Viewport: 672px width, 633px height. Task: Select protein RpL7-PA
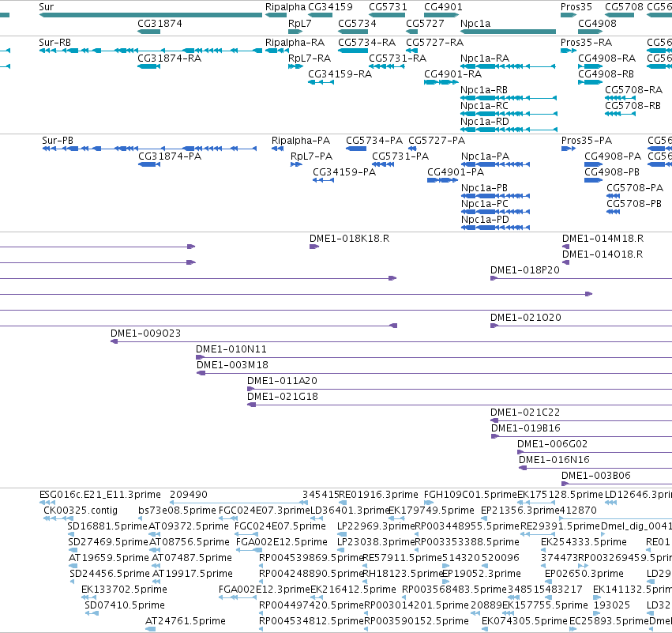(x=296, y=164)
